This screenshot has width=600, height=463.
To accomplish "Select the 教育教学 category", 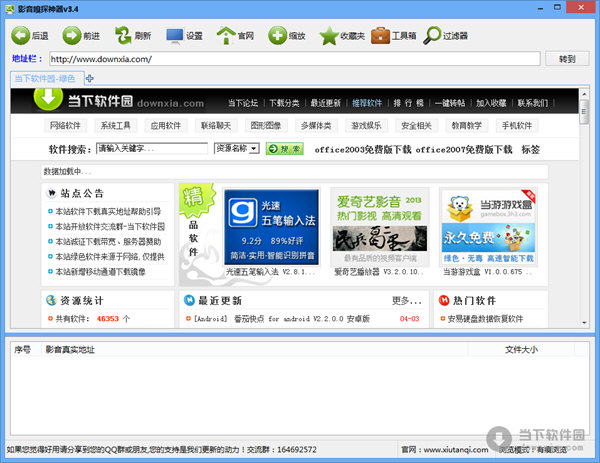I will pos(466,126).
